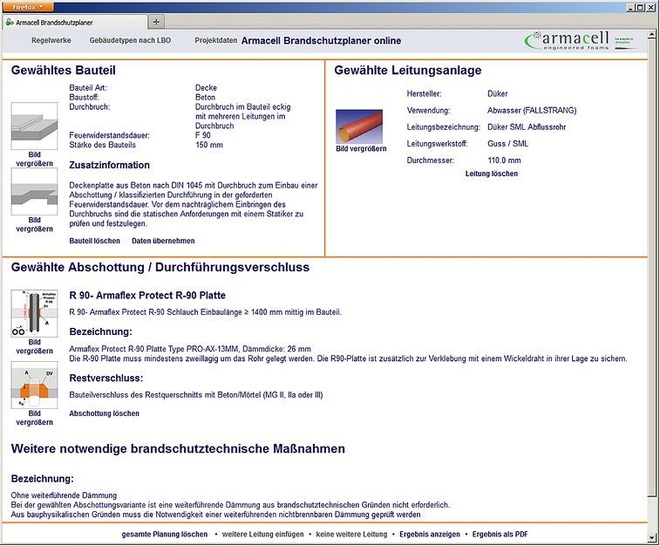Click 'Bild vergrößern' under the penetration drawing
Viewport: 660px width, 546px height.
tap(35, 346)
